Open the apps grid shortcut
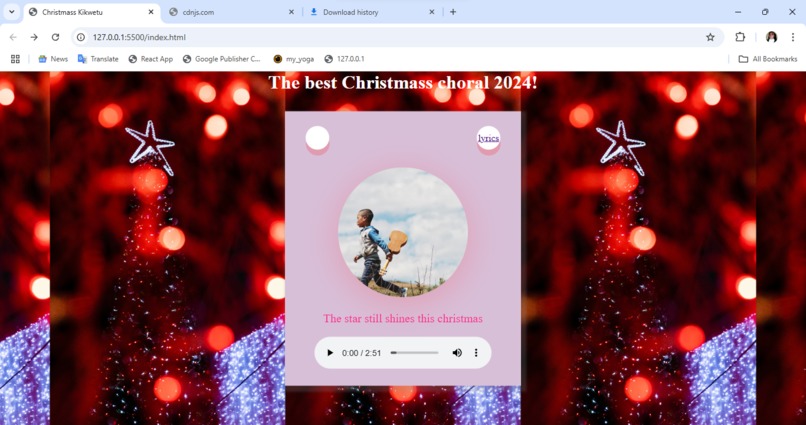The image size is (806, 425). (x=15, y=59)
